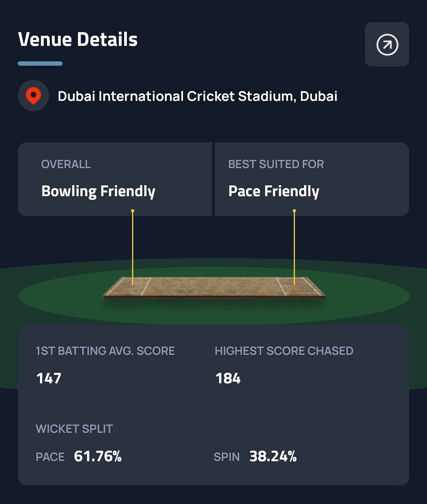Click Dubai International Cricket Stadium venue name
The width and height of the screenshot is (427, 504).
[197, 96]
